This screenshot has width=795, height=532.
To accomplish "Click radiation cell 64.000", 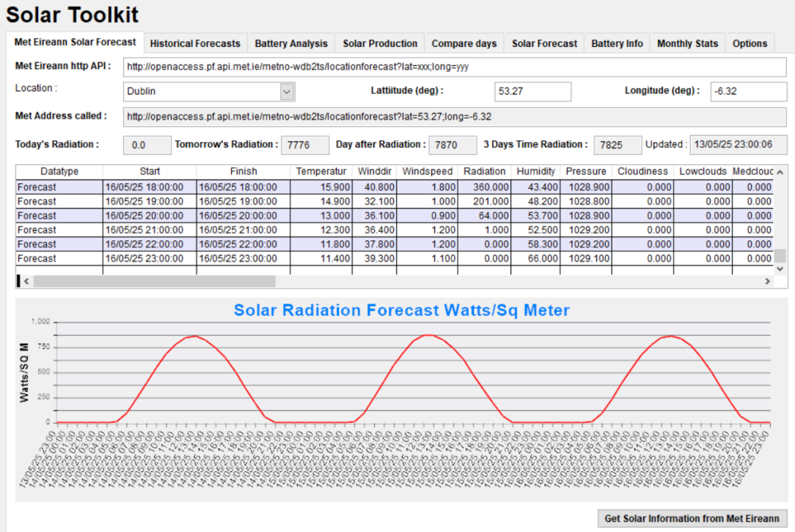I will pos(484,215).
